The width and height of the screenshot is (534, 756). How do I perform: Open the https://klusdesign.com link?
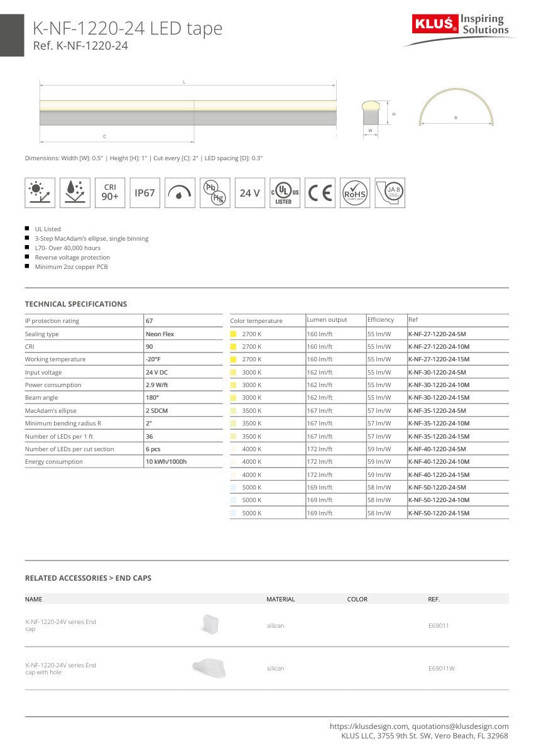(x=369, y=726)
